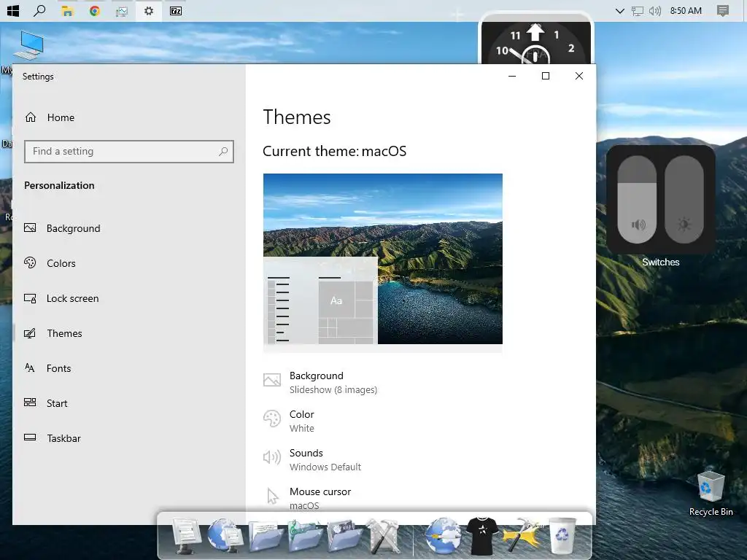This screenshot has width=747, height=560.
Task: Open the computer monitor icon in dock
Action: [x=186, y=536]
